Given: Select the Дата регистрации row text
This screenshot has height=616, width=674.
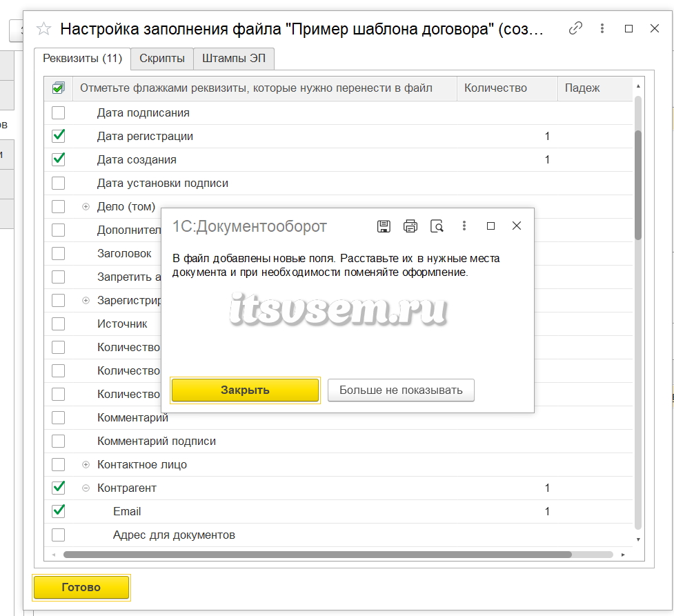Looking at the screenshot, I should [145, 137].
